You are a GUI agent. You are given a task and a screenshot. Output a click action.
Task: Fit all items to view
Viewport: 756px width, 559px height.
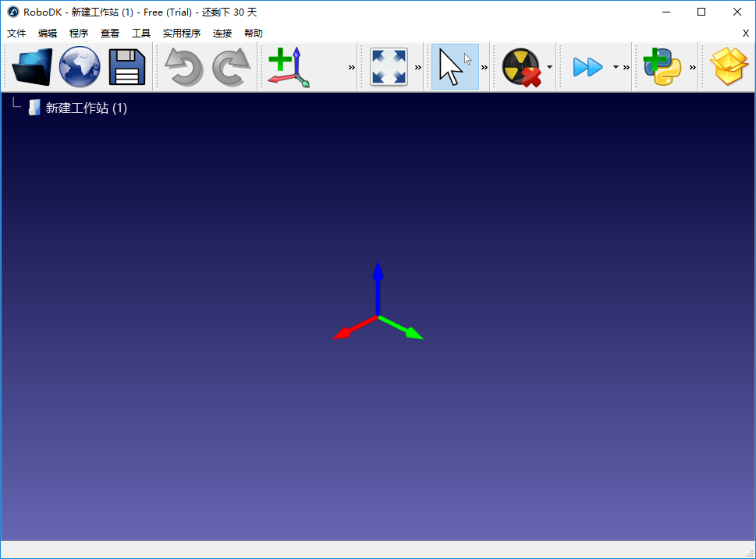coord(389,67)
